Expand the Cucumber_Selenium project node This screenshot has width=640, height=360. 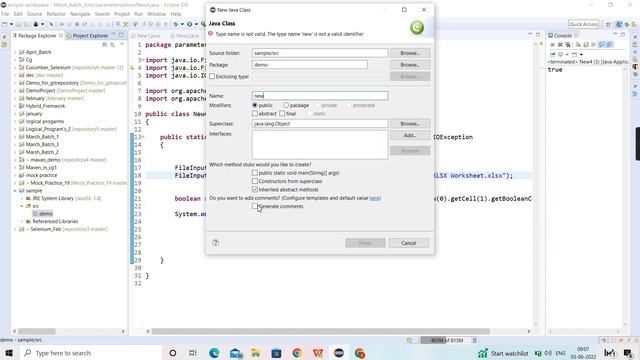[15, 68]
